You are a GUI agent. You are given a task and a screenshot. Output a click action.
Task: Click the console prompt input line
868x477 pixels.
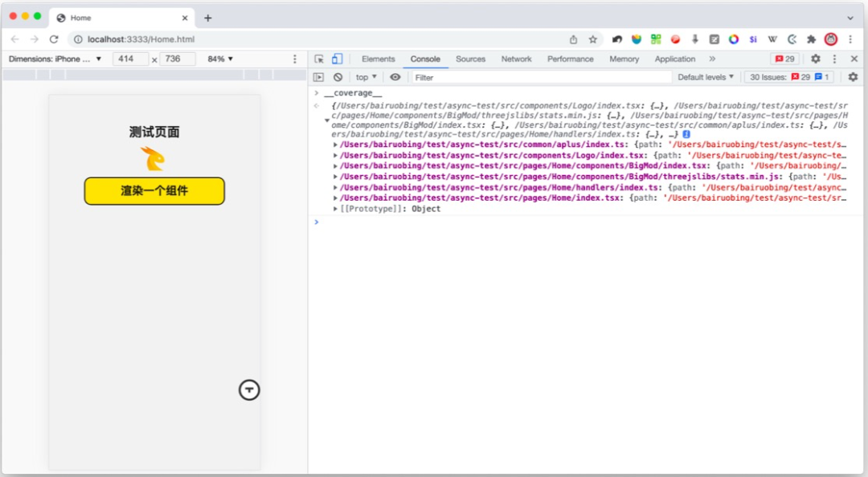pyautogui.click(x=587, y=222)
